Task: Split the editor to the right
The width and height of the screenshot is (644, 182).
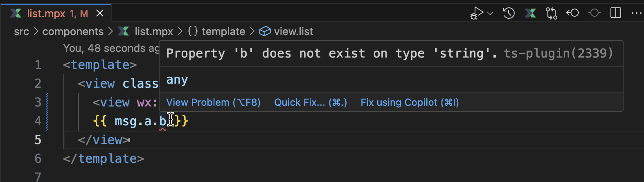Action: pyautogui.click(x=616, y=13)
